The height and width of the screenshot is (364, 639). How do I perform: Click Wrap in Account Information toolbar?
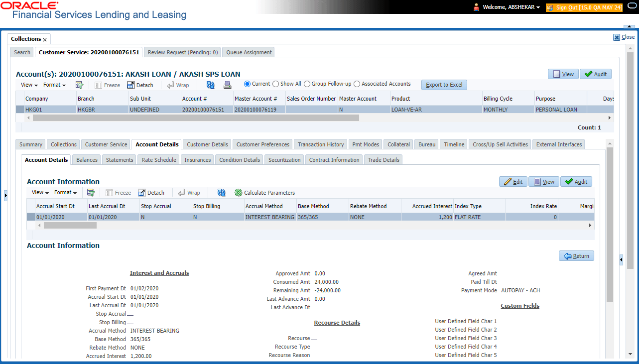click(x=189, y=193)
